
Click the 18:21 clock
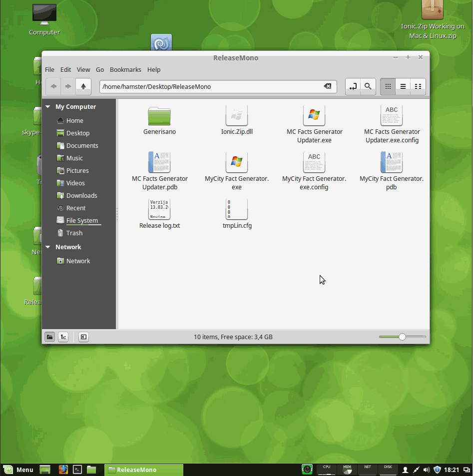452,470
